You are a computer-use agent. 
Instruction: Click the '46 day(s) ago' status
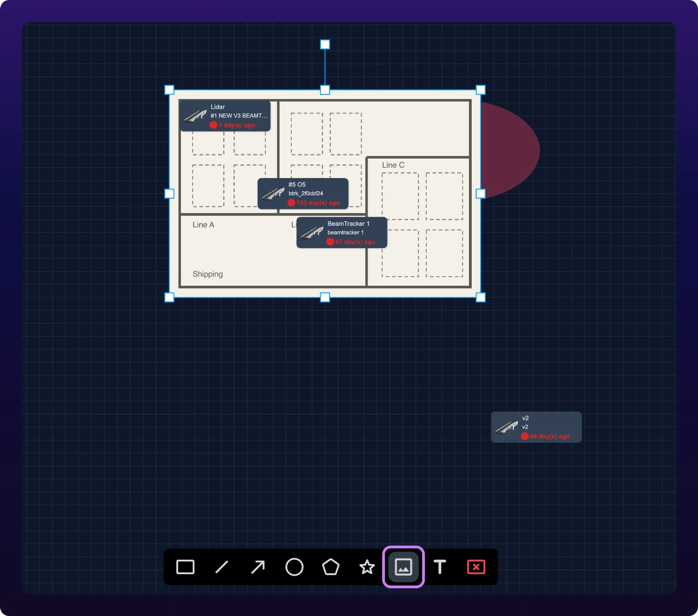(549, 436)
